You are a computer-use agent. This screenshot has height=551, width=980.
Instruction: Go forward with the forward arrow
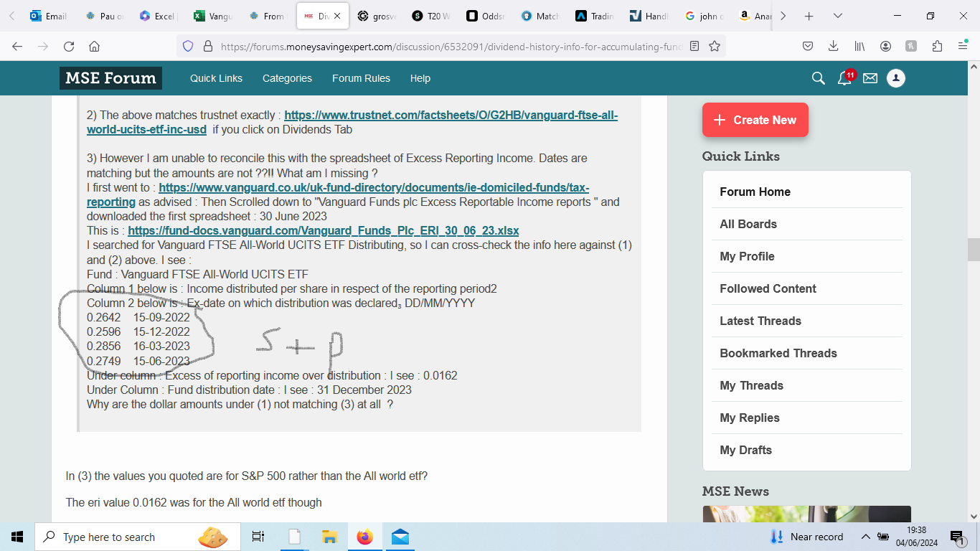coord(43,47)
